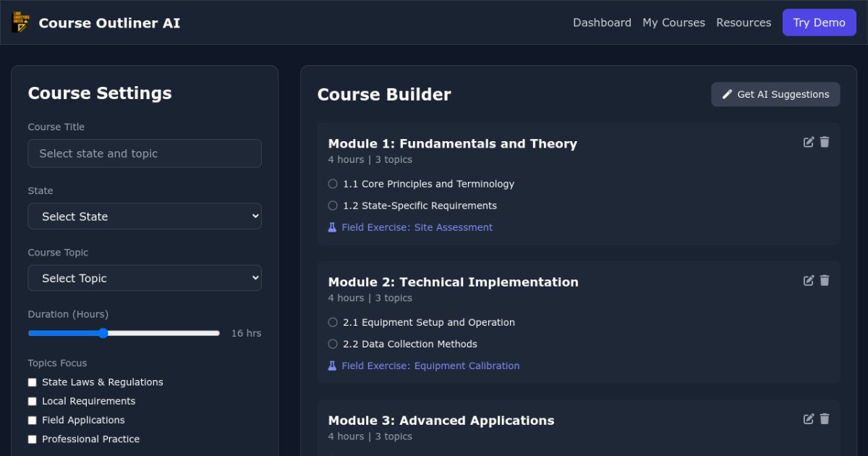Screen dimensions: 868x456
Task: Enable the State Laws & Regulations checkbox
Action: 32,381
